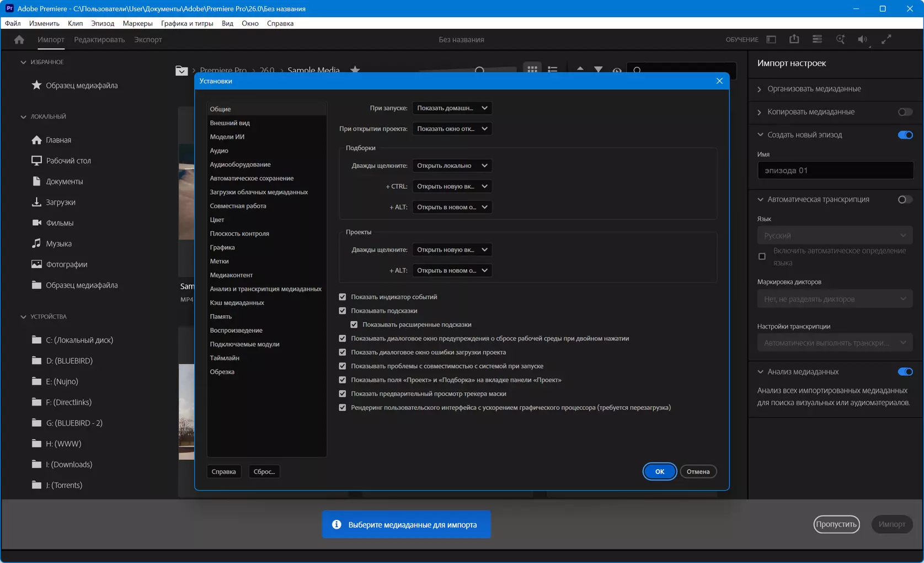The image size is (924, 563).
Task: Uncheck Показать диалоговое окно ошибки загрузки проекта
Action: (343, 352)
